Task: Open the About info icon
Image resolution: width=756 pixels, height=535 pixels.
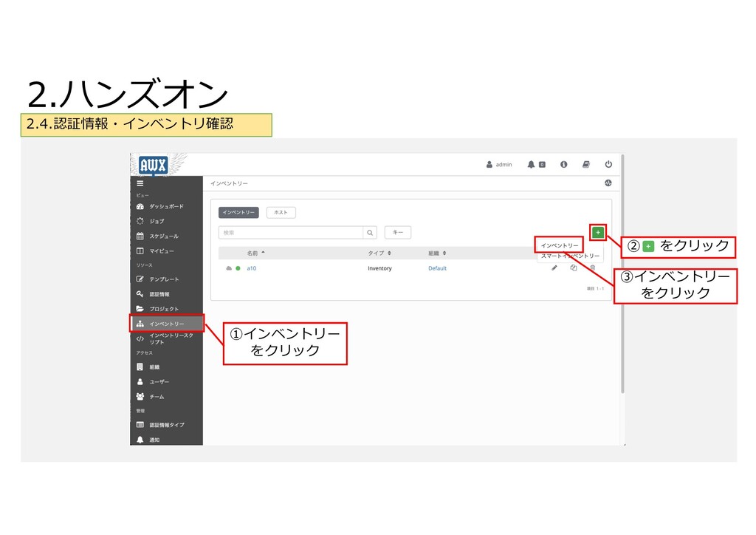Action: click(x=563, y=165)
